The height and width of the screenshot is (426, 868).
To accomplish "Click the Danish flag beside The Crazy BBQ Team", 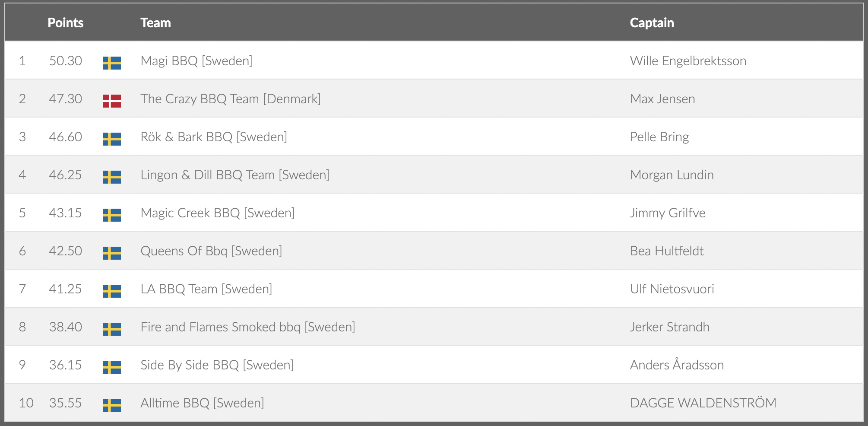I will click(x=112, y=101).
